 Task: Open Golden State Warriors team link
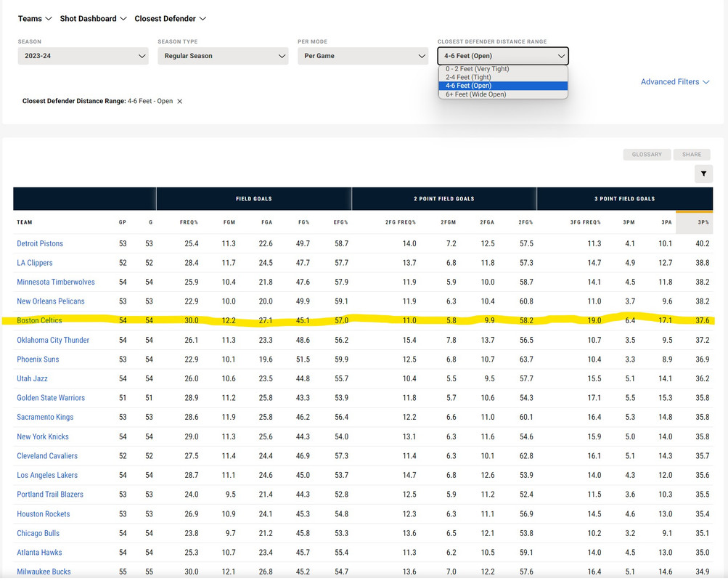(51, 398)
